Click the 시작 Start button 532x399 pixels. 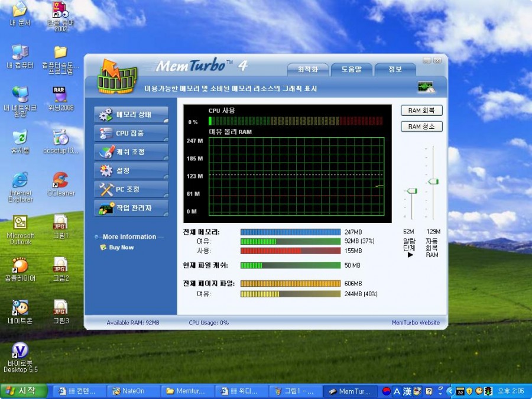[x=23, y=391]
